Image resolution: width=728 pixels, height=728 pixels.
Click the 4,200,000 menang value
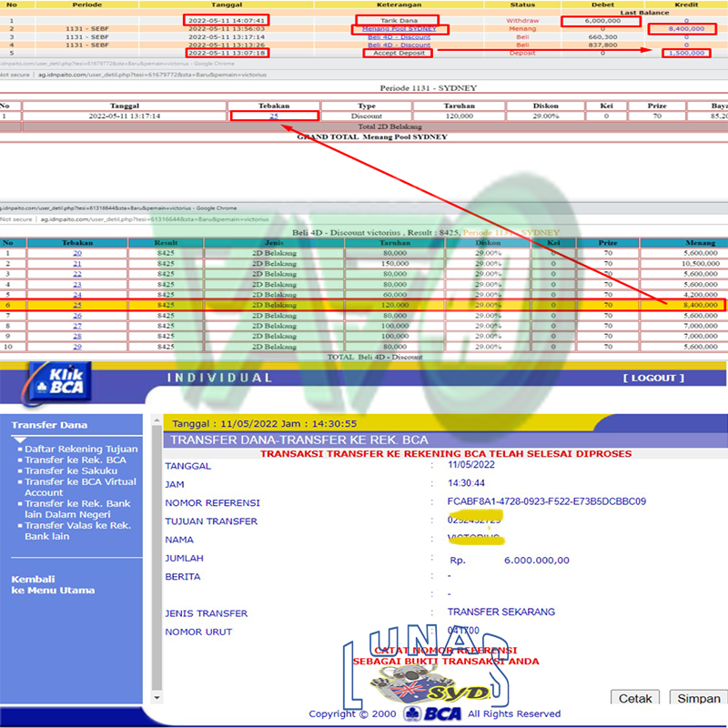[x=700, y=295]
